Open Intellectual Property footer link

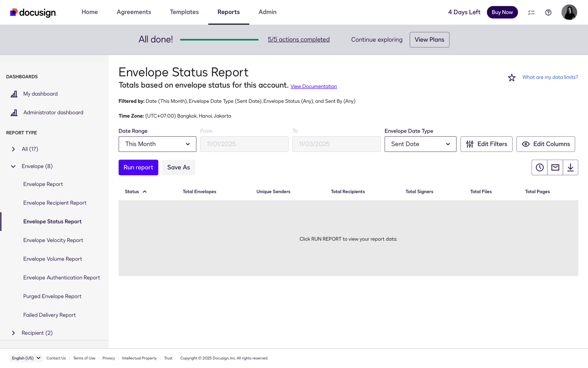pyautogui.click(x=139, y=358)
